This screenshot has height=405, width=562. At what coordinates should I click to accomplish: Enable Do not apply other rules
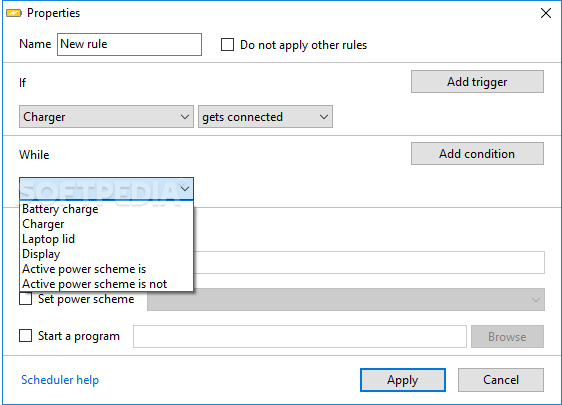click(x=227, y=45)
